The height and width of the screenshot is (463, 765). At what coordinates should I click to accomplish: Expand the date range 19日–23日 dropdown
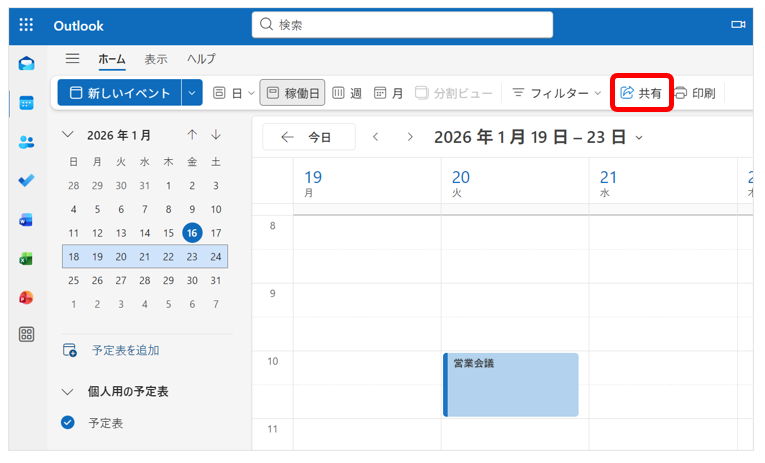click(x=639, y=138)
